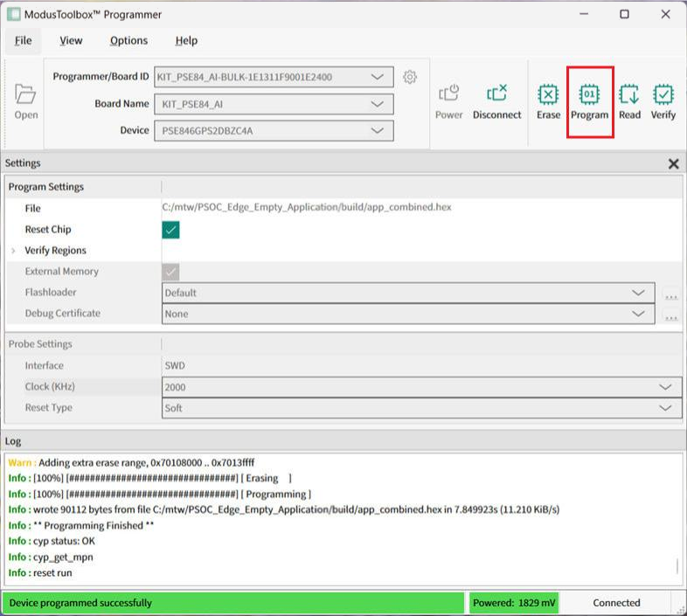
Task: Uncheck the Reset Chip checkbox
Action: point(170,230)
